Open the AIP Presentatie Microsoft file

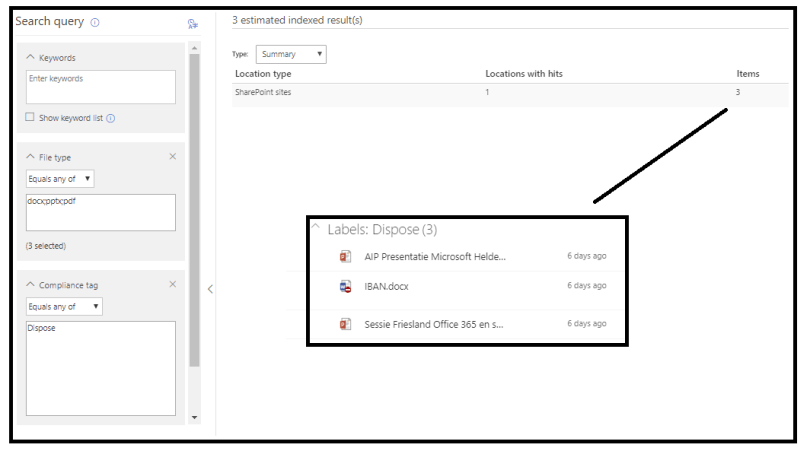click(x=435, y=256)
